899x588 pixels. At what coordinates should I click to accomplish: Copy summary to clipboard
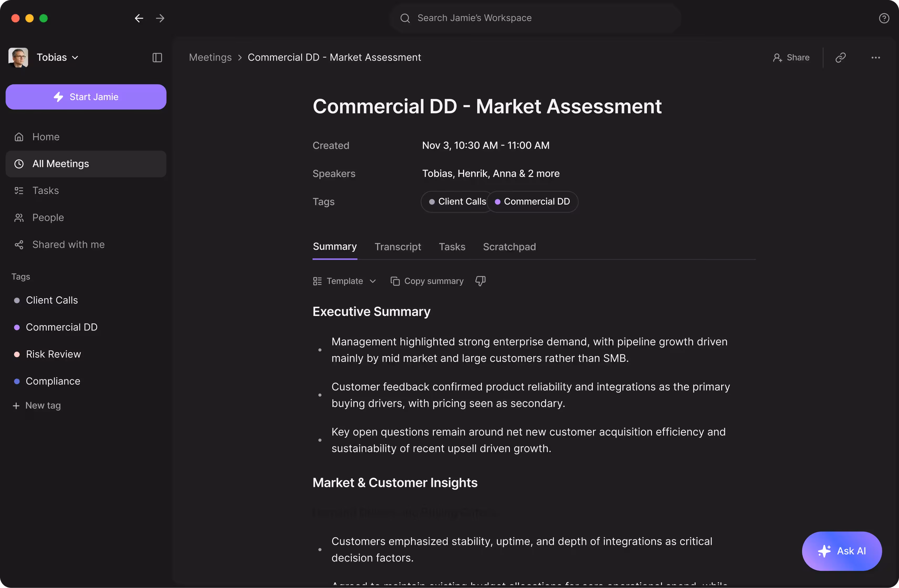[x=427, y=281]
